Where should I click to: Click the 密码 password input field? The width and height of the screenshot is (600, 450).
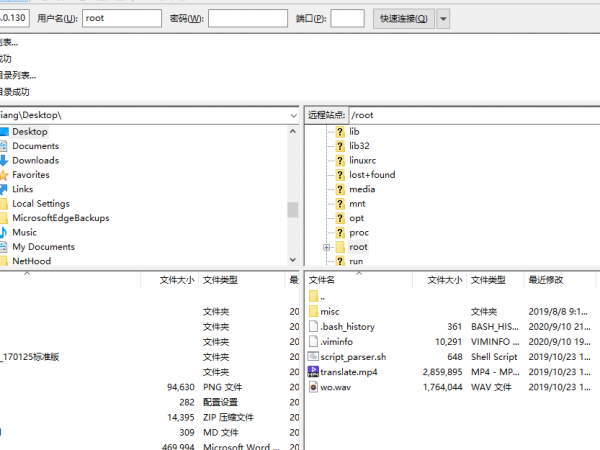pos(248,18)
